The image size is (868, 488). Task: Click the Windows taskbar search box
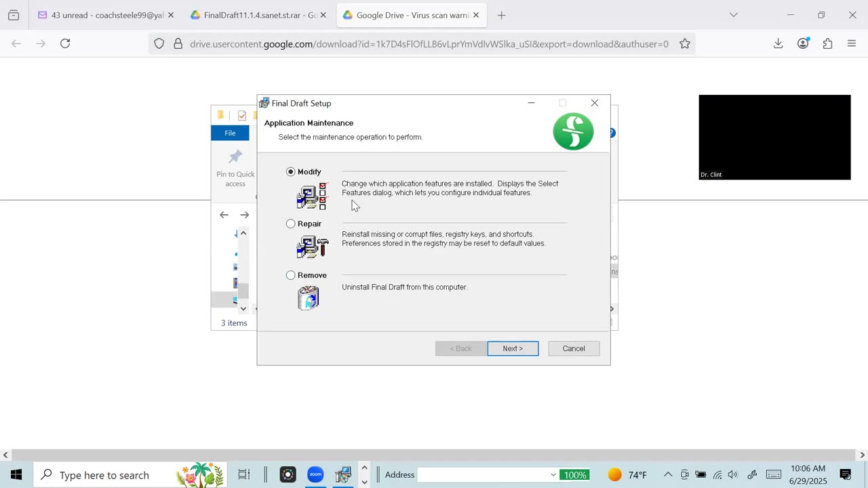(x=130, y=474)
